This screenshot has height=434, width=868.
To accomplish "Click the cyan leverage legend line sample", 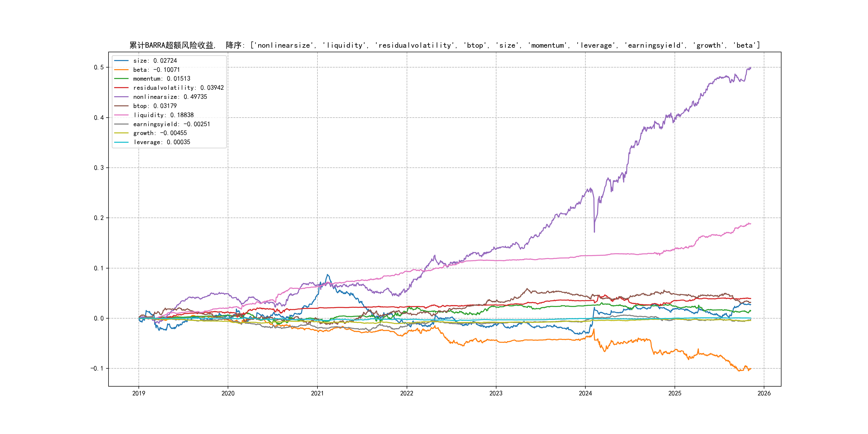I will [121, 142].
